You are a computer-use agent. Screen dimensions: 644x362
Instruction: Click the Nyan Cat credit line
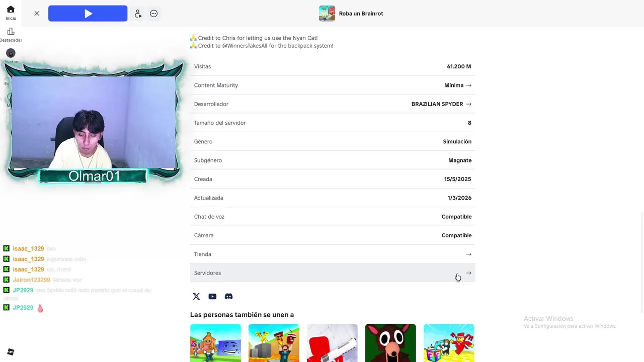point(254,38)
